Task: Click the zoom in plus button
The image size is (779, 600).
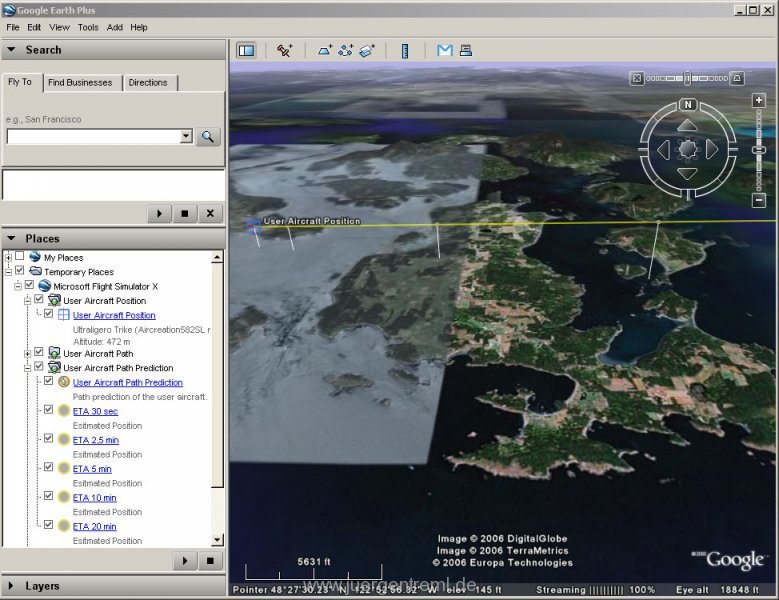Action: 759,100
